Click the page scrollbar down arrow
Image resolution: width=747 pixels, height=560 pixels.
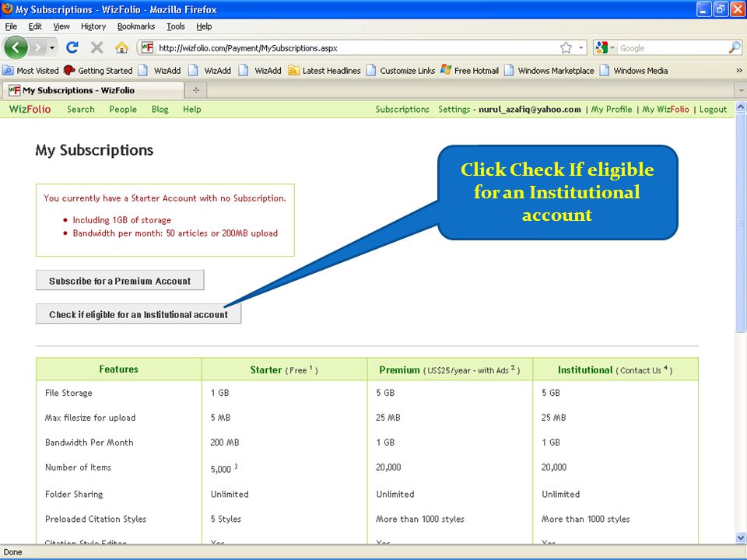click(740, 537)
